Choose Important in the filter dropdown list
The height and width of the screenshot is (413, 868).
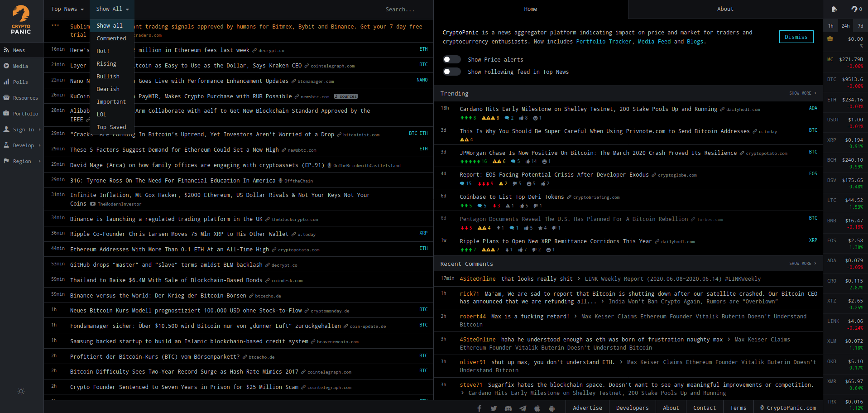pos(111,102)
